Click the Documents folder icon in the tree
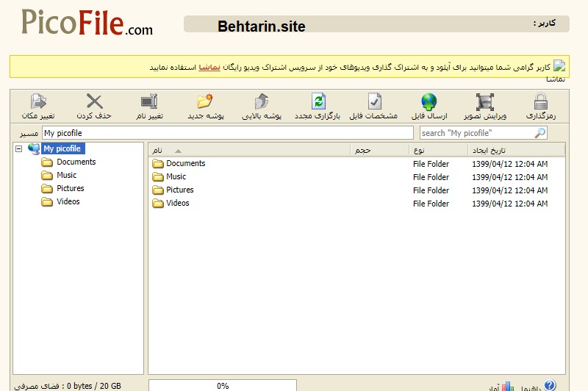Screen dimensions: 588x391 (47, 162)
